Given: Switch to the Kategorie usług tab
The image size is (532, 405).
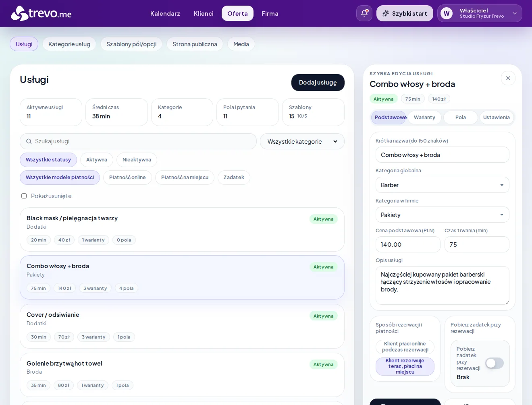Looking at the screenshot, I should coord(69,44).
